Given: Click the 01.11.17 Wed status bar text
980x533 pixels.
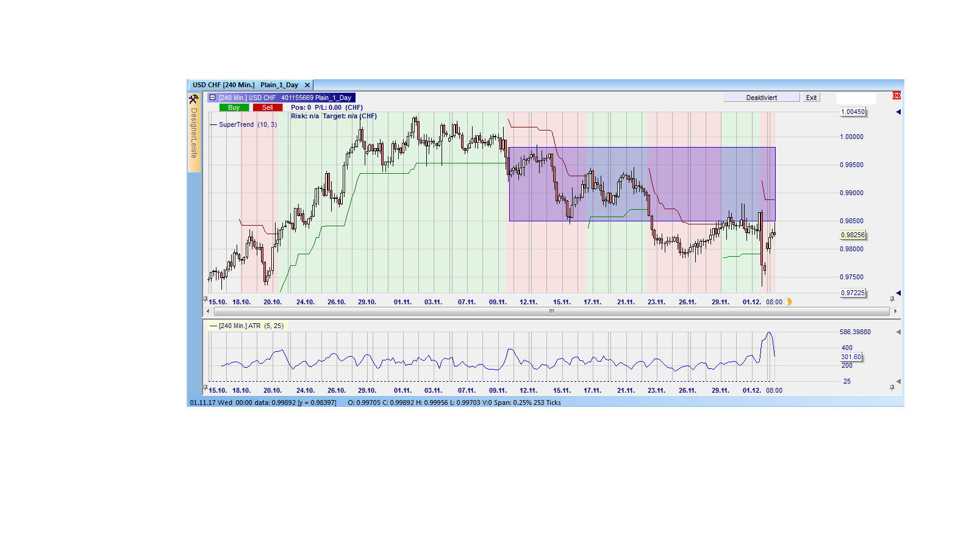Looking at the screenshot, I should (x=211, y=402).
